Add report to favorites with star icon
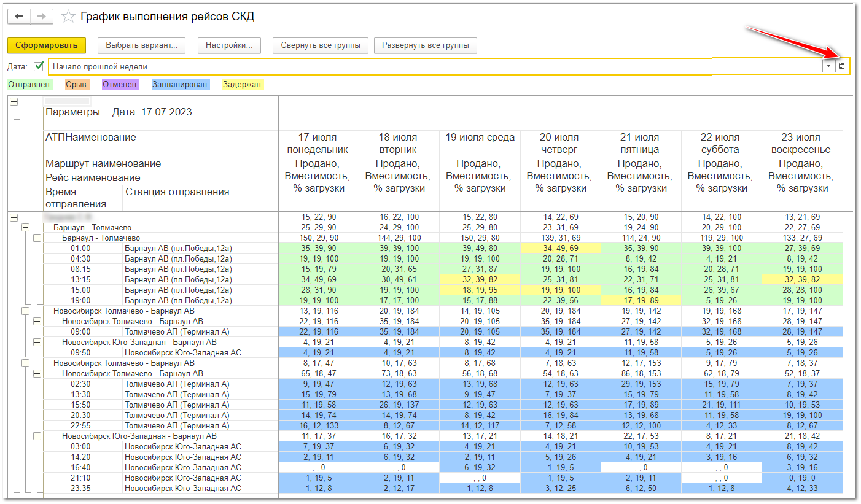Image resolution: width=861 pixels, height=504 pixels. click(68, 17)
